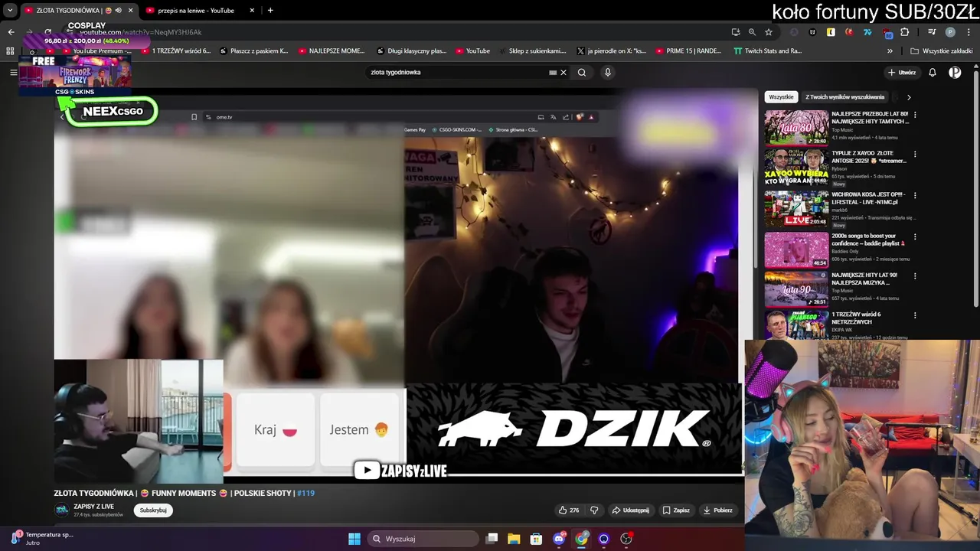
Task: Close the ZŁOTA TYGODNIÓWKA browser tab
Action: coord(131,11)
